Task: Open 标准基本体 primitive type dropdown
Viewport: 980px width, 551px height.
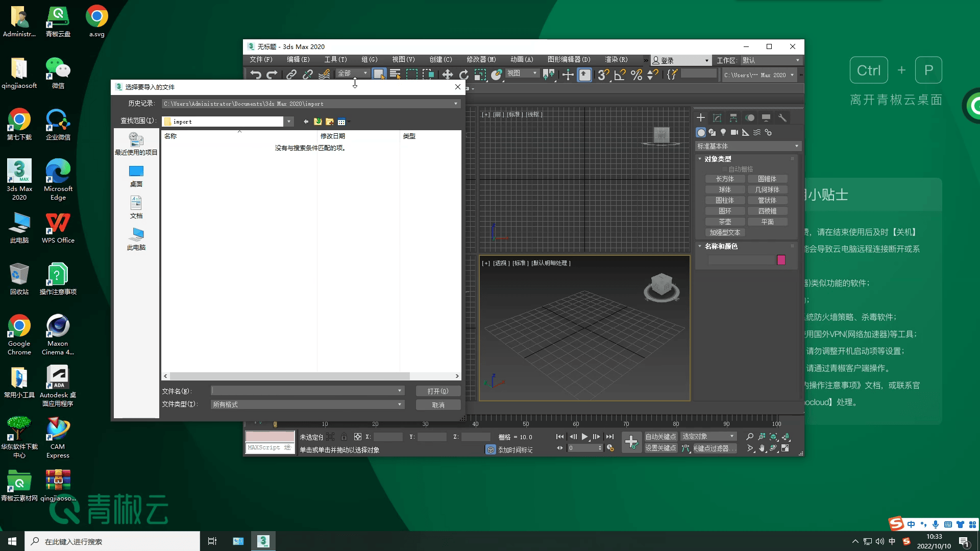Action: (748, 146)
